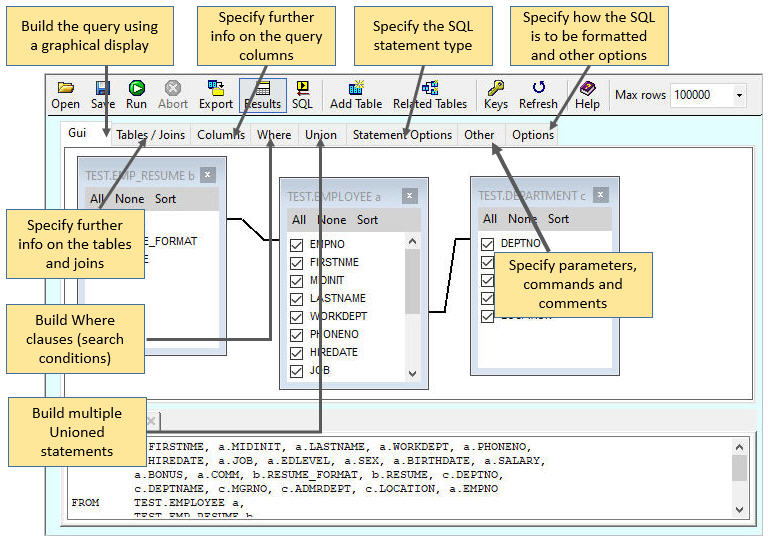Show the SQL toolbar icon
Image resolution: width=768 pixels, height=543 pixels.
coord(302,88)
